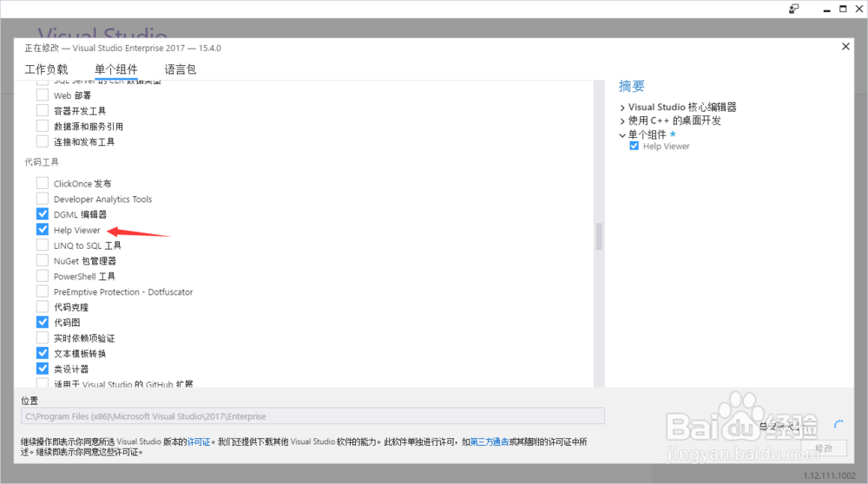Check the 代码克隆 component
This screenshot has height=484, width=868.
click(x=43, y=307)
